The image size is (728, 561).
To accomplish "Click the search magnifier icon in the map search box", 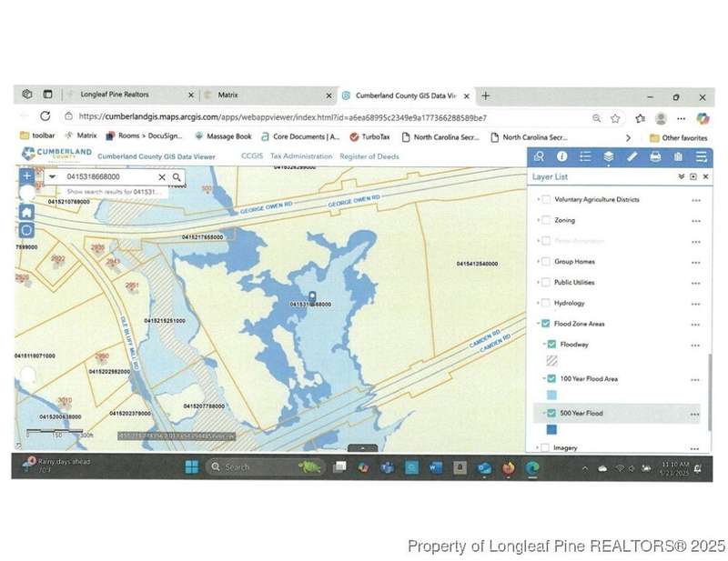I will point(177,177).
